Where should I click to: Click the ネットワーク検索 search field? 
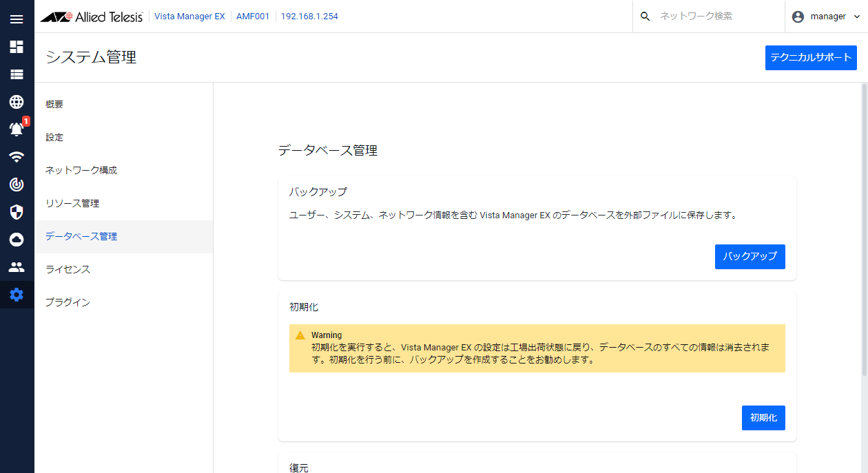pos(716,17)
